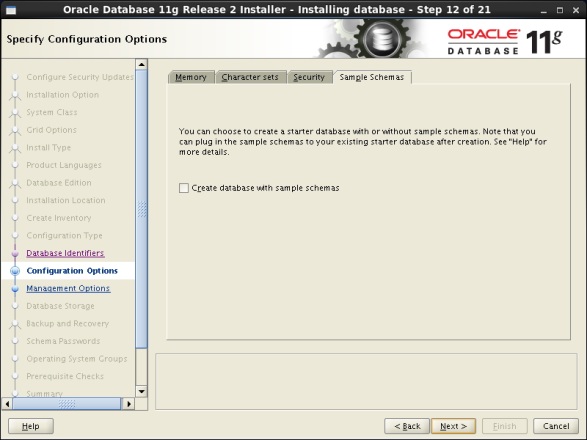Go to the Next step

click(453, 426)
